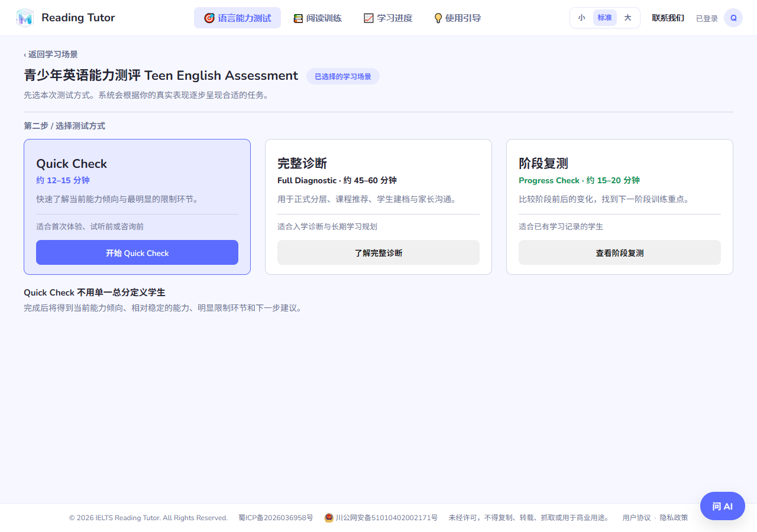Open the 语言能力测试 tab
This screenshot has width=757, height=532.
(x=237, y=18)
